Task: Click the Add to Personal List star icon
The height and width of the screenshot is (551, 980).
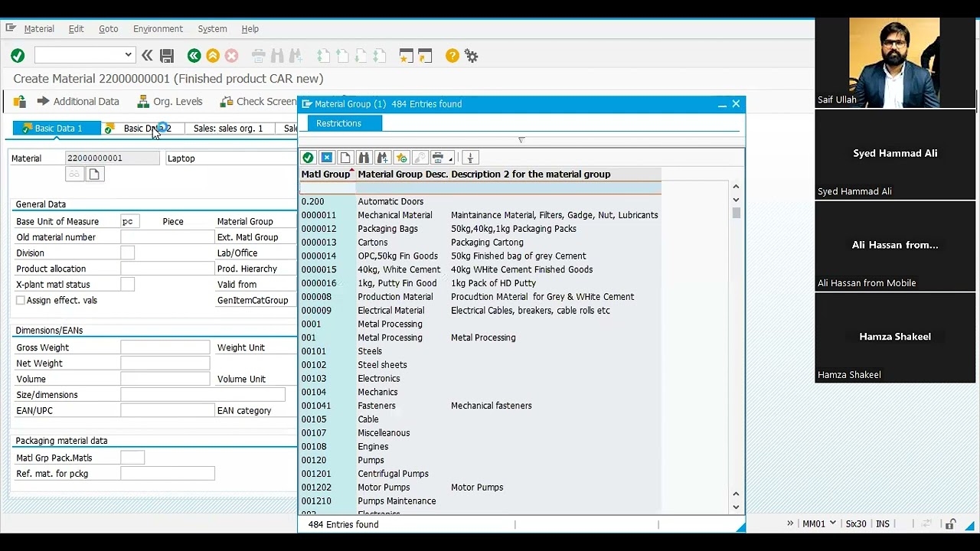Action: coord(401,158)
